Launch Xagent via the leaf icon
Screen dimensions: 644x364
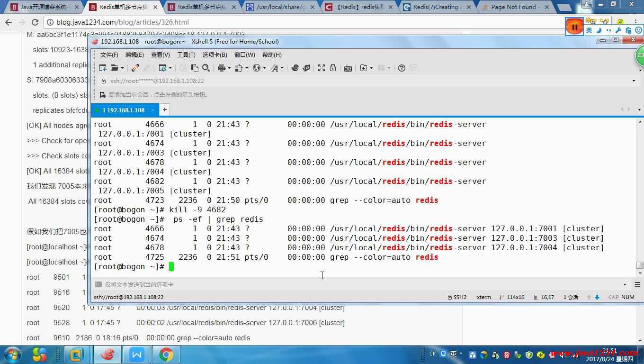306,68
